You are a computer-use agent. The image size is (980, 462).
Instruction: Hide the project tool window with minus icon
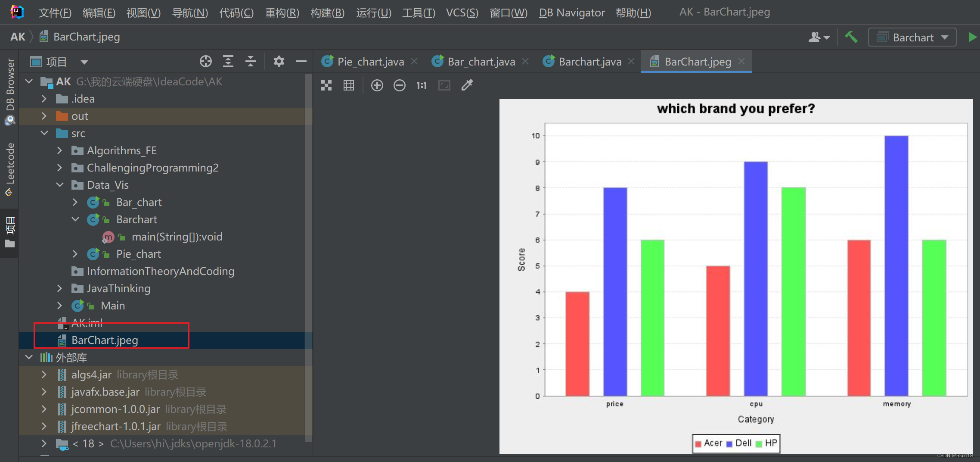point(301,62)
